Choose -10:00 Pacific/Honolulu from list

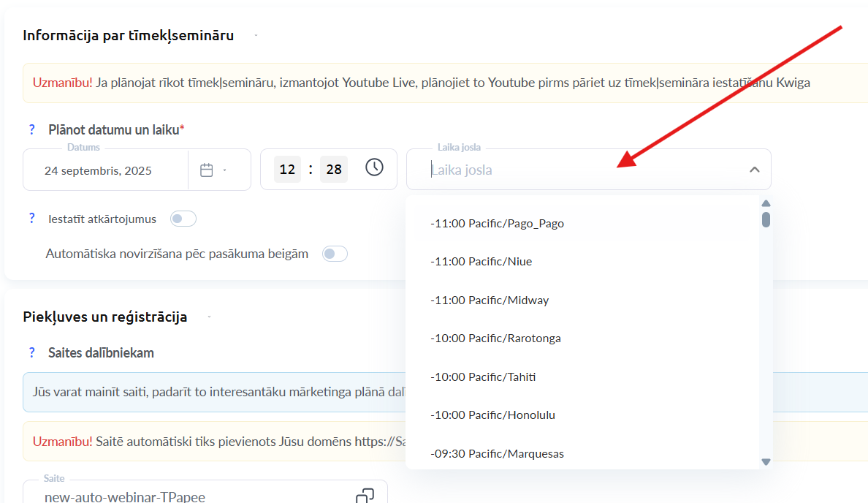click(x=492, y=415)
